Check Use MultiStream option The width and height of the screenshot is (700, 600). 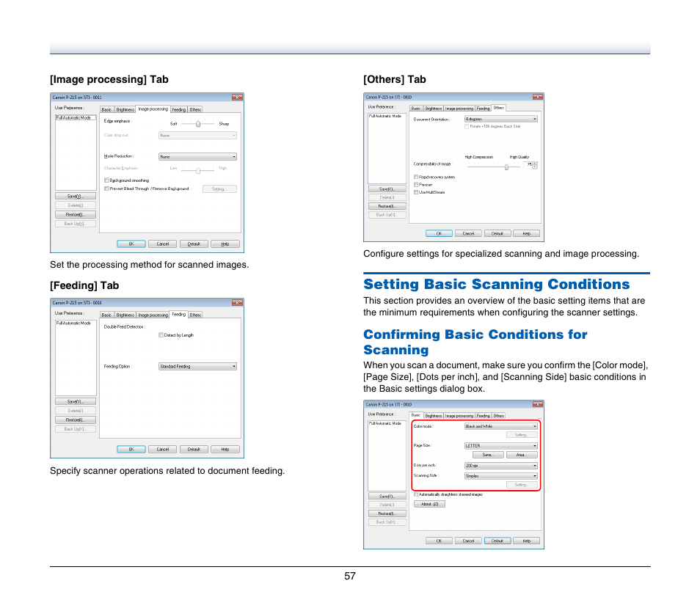416,192
